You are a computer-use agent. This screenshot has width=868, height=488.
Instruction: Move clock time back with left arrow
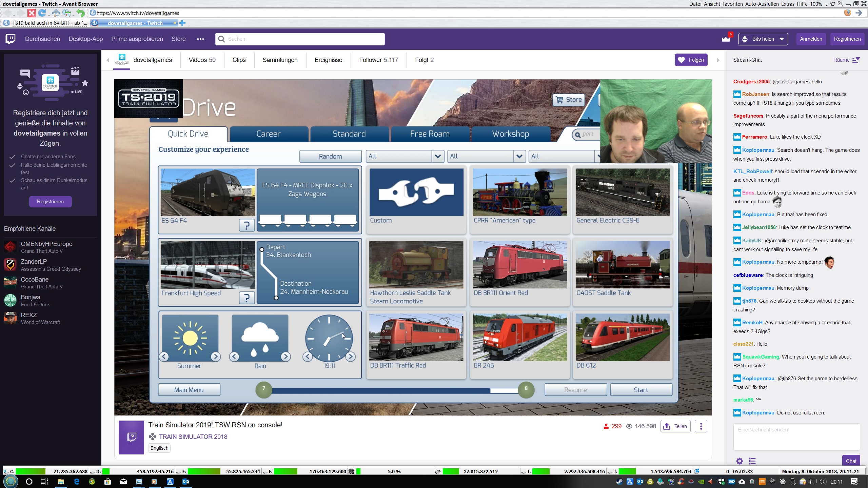(308, 357)
